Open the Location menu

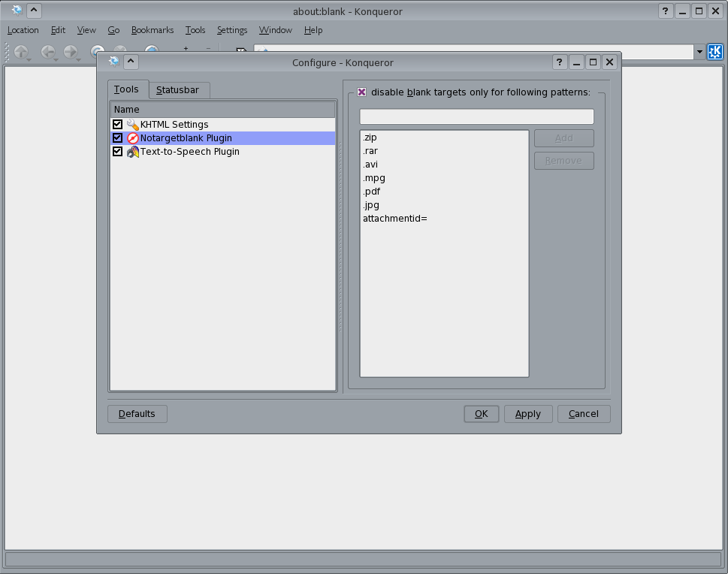23,30
